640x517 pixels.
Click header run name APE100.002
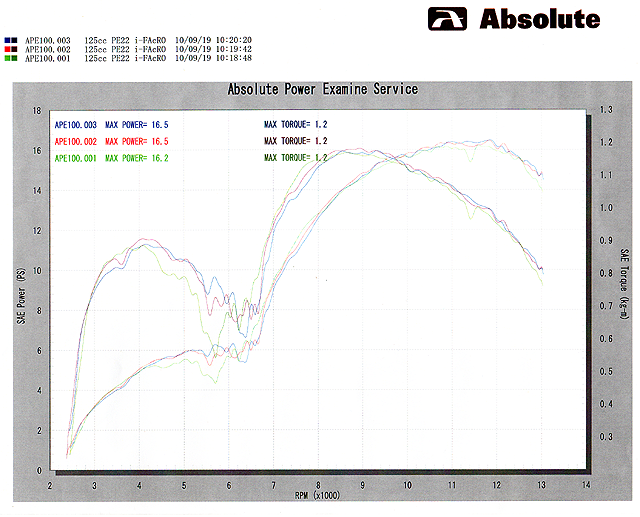pyautogui.click(x=48, y=49)
